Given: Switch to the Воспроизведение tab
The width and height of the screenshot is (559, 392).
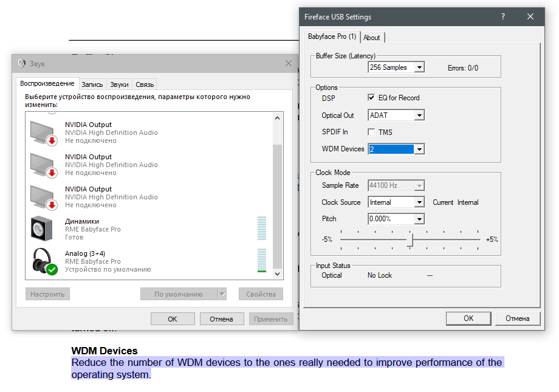Looking at the screenshot, I should click(47, 83).
